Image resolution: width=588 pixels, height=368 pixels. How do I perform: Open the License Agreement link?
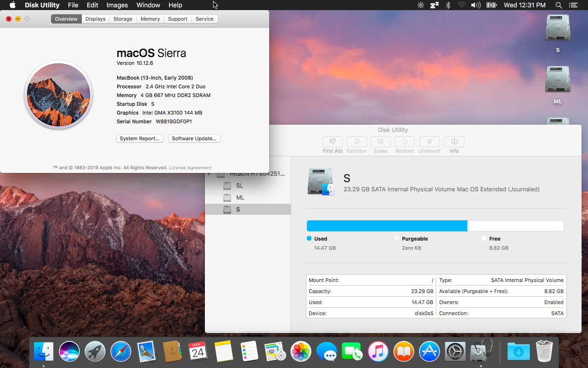(x=190, y=168)
